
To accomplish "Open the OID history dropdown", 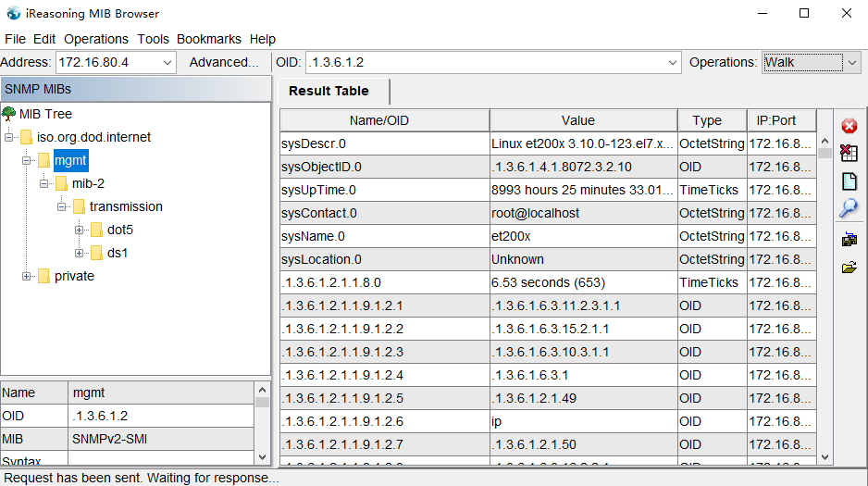I will [x=672, y=63].
